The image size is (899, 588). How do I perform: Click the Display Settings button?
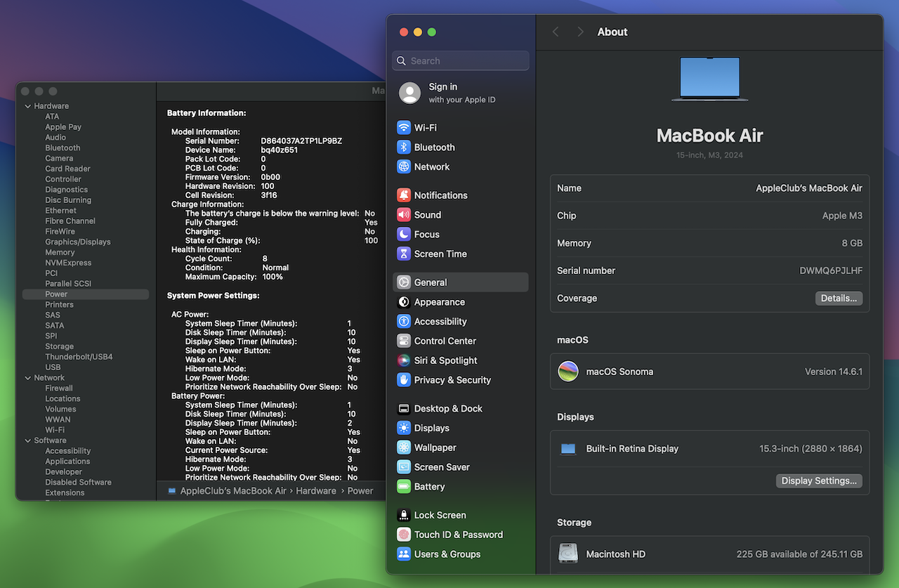(x=819, y=481)
